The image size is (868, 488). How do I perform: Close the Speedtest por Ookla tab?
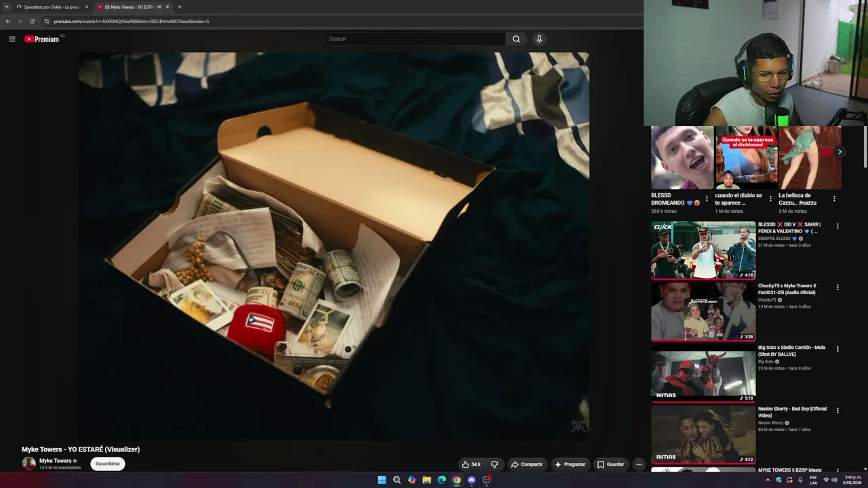pos(87,7)
